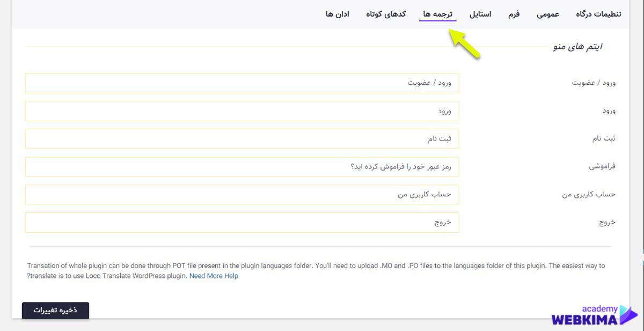Click the حساب کاربری من input field

(242, 195)
